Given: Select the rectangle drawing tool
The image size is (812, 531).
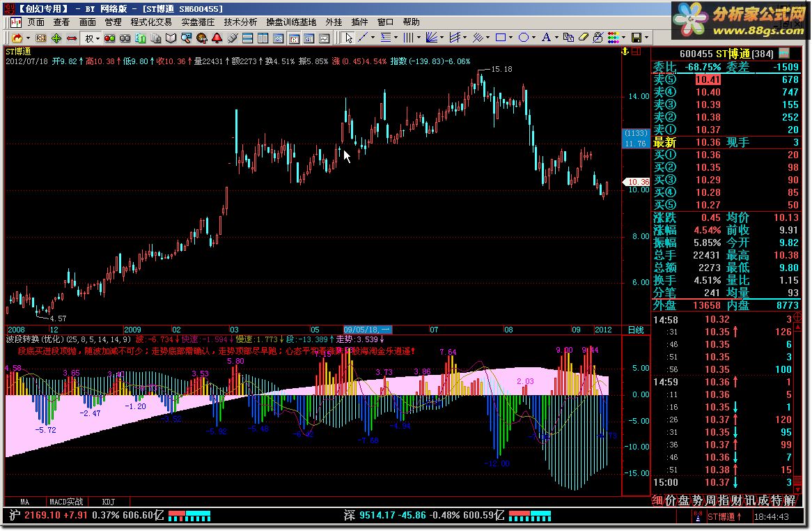Looking at the screenshot, I should (x=500, y=38).
